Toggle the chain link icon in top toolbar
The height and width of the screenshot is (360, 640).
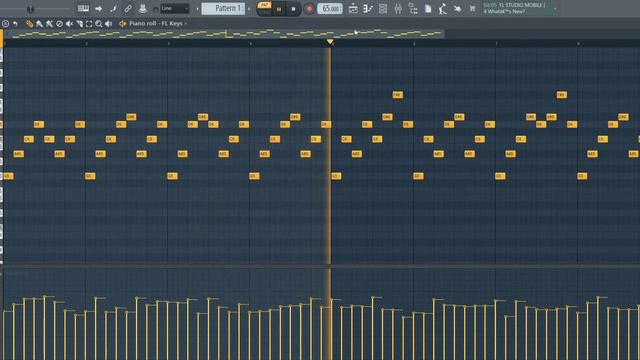point(128,8)
